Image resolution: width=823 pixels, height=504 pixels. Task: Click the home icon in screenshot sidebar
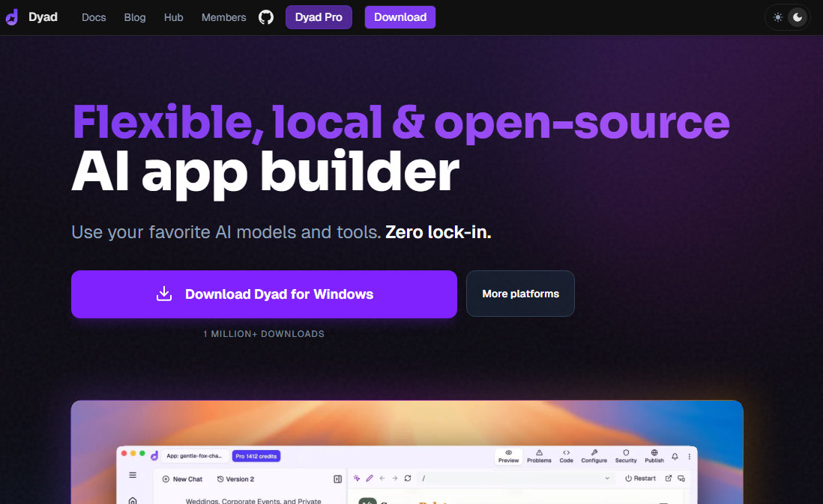coord(133,500)
